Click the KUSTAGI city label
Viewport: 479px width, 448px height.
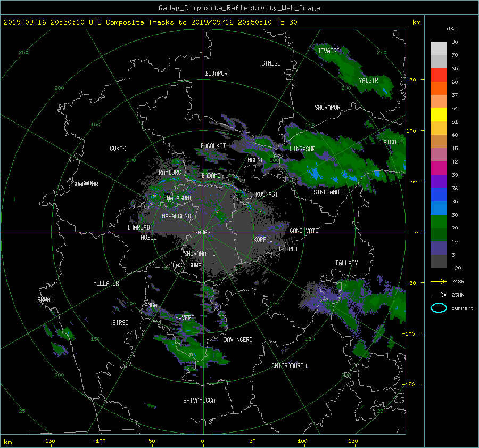click(x=267, y=194)
